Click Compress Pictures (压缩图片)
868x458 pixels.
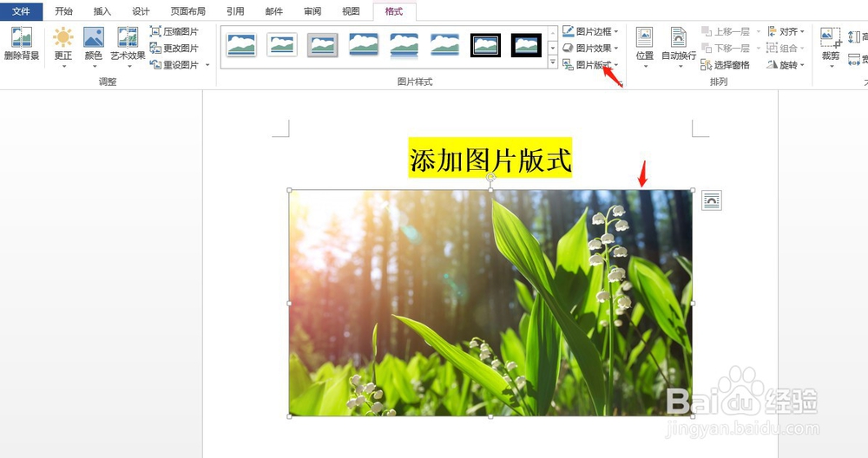[174, 31]
